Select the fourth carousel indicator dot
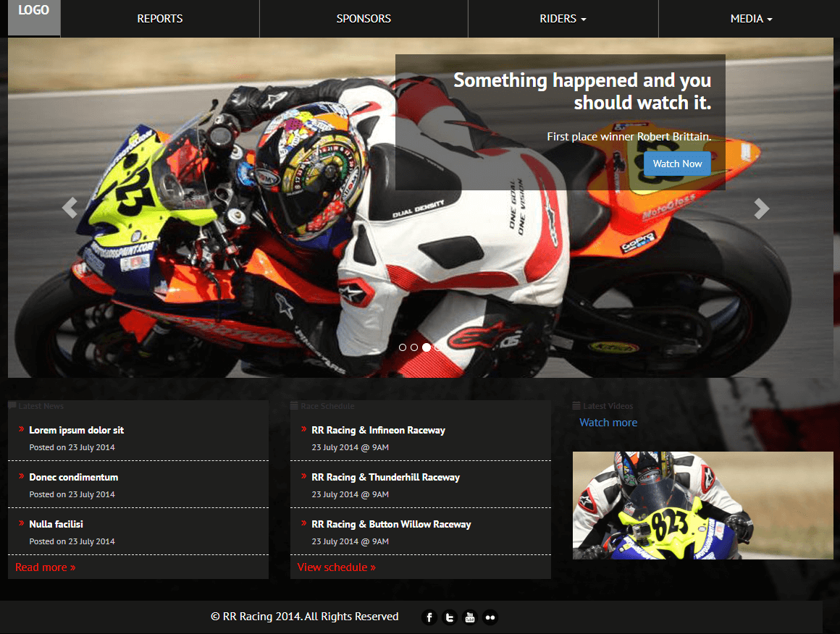The image size is (840, 634). coord(438,347)
